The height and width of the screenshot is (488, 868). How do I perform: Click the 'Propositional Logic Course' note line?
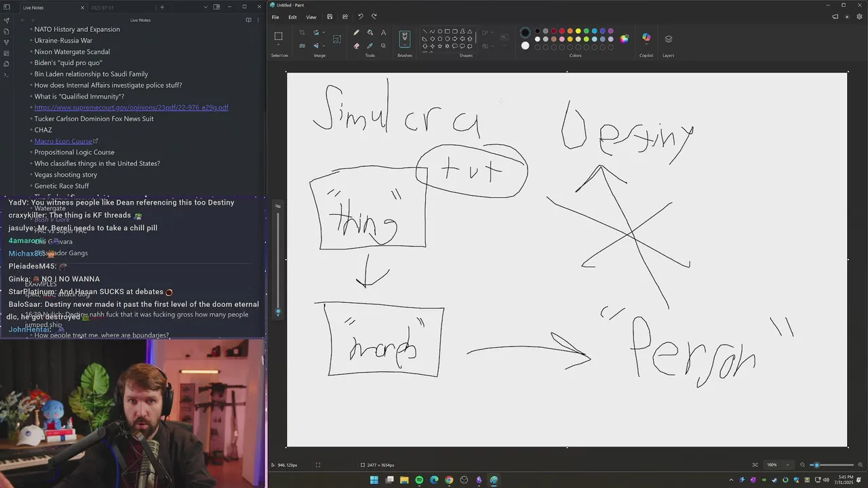[75, 152]
